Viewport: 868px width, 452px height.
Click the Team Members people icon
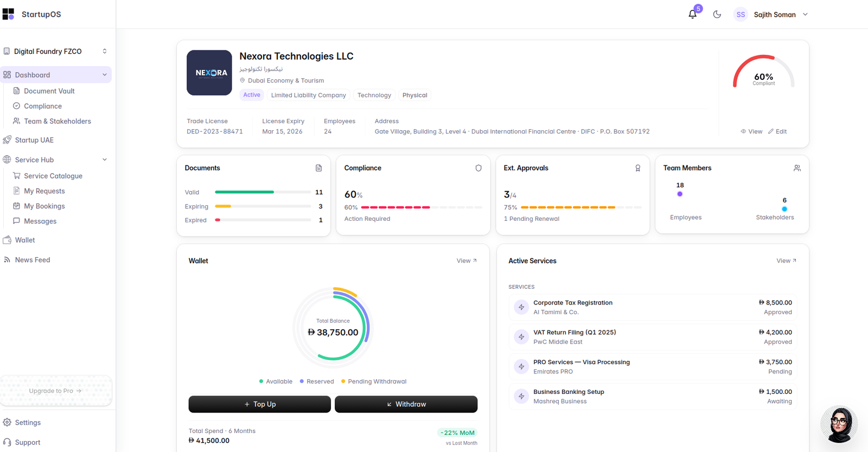797,168
